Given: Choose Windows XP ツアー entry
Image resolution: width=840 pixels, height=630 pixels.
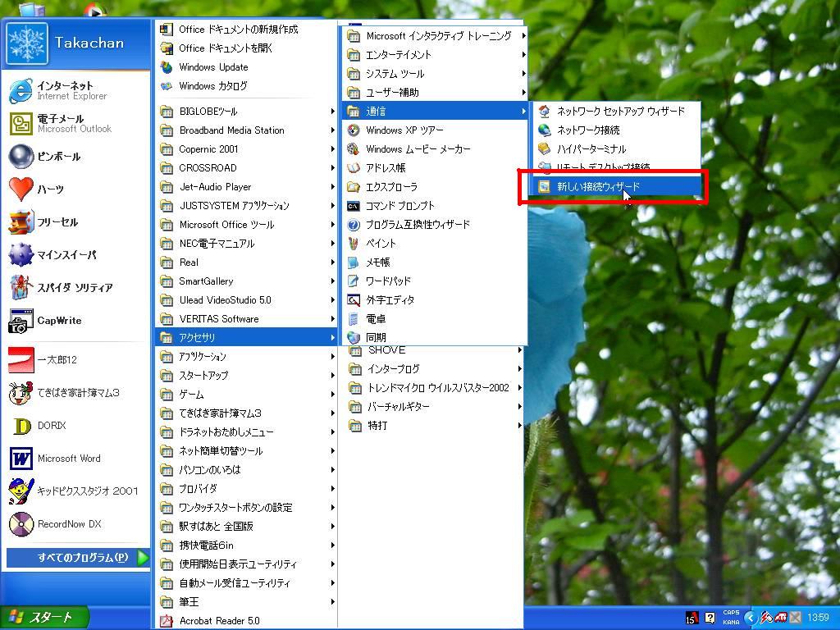Looking at the screenshot, I should pyautogui.click(x=435, y=130).
